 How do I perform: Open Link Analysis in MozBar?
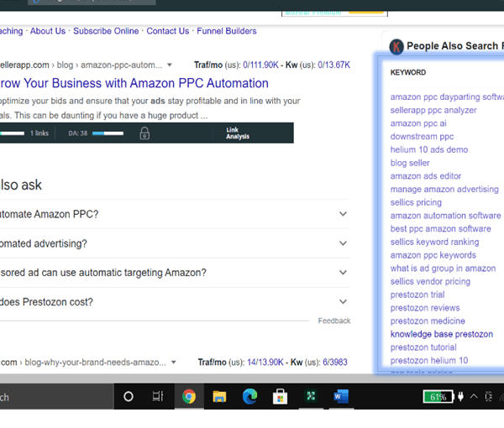point(238,133)
